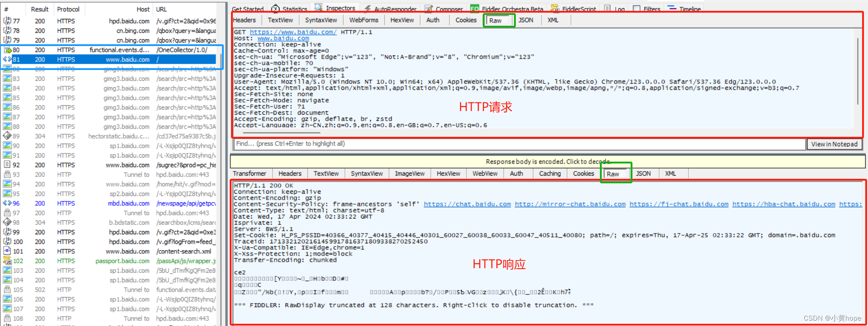Sort sessions by Protocol column header
Image resolution: width=868 pixels, height=326 pixels.
pos(68,9)
